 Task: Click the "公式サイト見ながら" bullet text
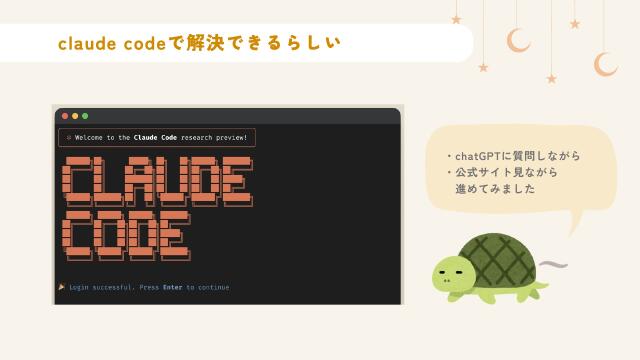point(507,172)
